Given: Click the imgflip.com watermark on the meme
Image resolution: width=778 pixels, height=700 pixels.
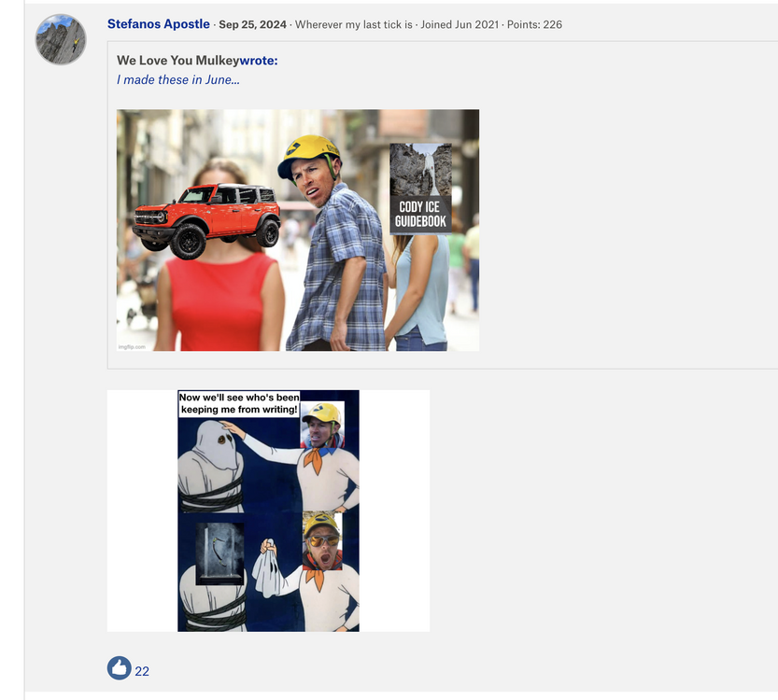Looking at the screenshot, I should click(x=133, y=346).
